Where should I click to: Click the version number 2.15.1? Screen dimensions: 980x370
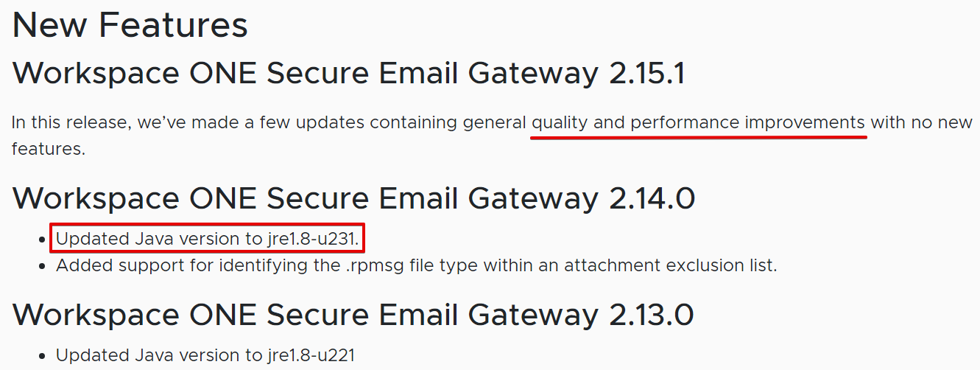[641, 73]
